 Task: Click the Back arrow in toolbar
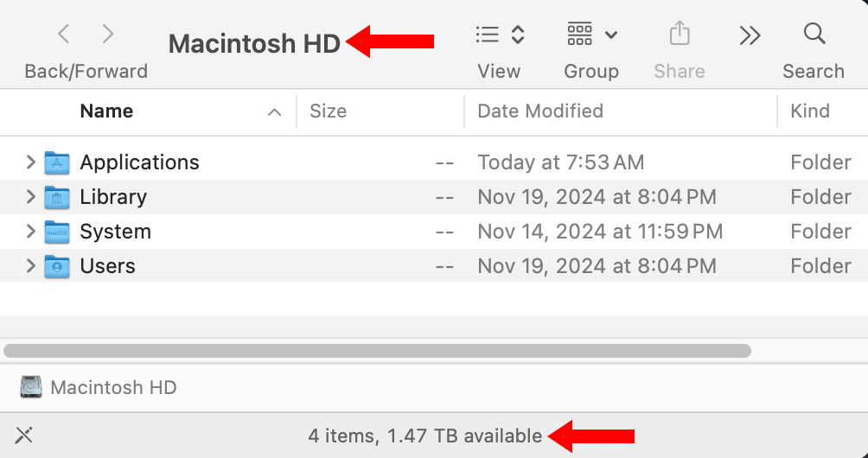[x=63, y=35]
